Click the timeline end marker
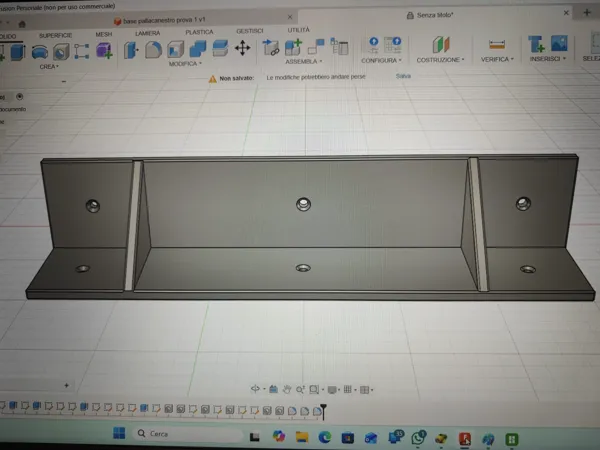Image resolution: width=600 pixels, height=450 pixels. pyautogui.click(x=324, y=412)
